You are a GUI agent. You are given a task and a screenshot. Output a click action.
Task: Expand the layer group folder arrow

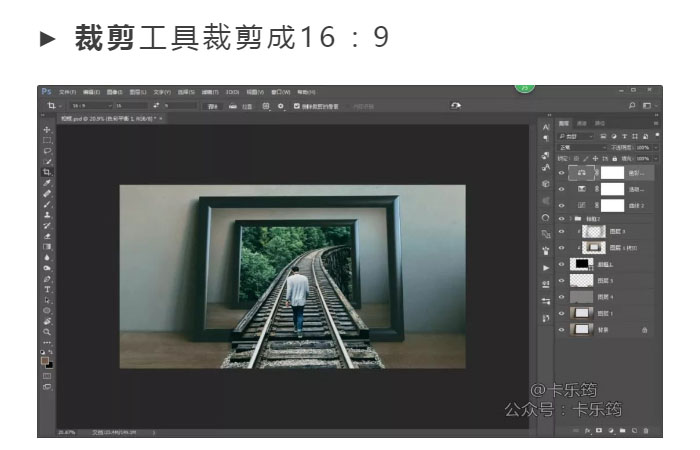click(570, 219)
